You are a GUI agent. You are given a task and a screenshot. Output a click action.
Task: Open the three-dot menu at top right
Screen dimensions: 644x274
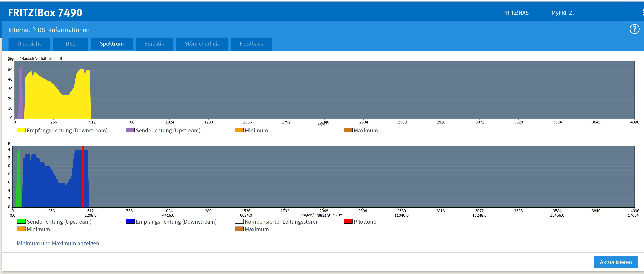(643, 13)
